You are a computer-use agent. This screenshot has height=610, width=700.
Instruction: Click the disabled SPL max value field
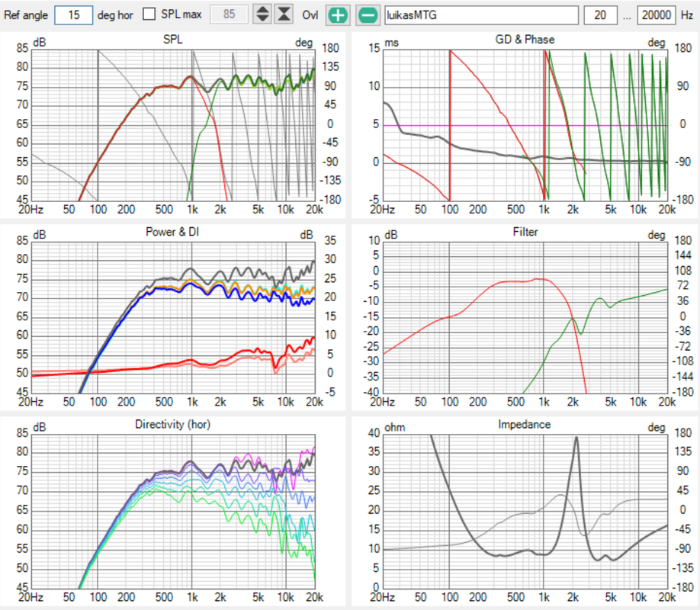point(229,14)
